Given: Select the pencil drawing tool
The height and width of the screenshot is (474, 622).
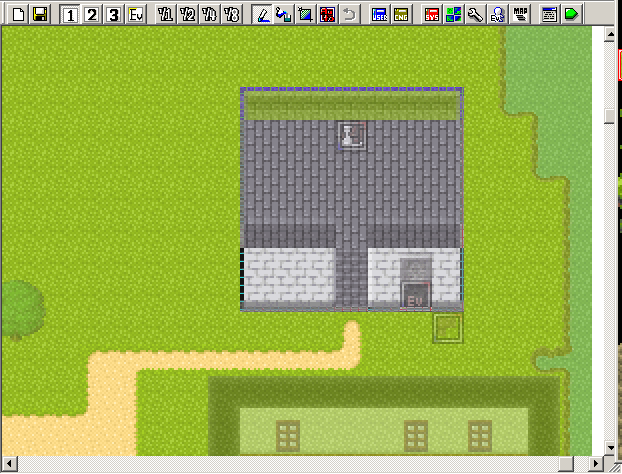Looking at the screenshot, I should pyautogui.click(x=261, y=14).
